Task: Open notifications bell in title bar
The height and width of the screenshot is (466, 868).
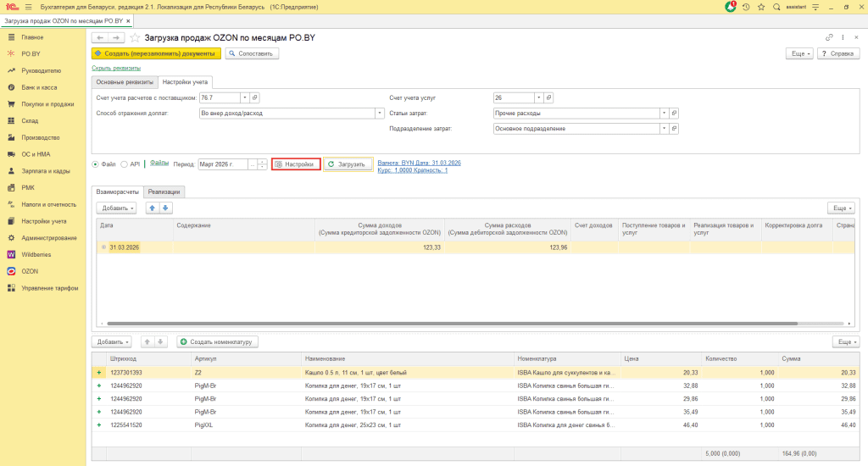Action: pyautogui.click(x=731, y=7)
